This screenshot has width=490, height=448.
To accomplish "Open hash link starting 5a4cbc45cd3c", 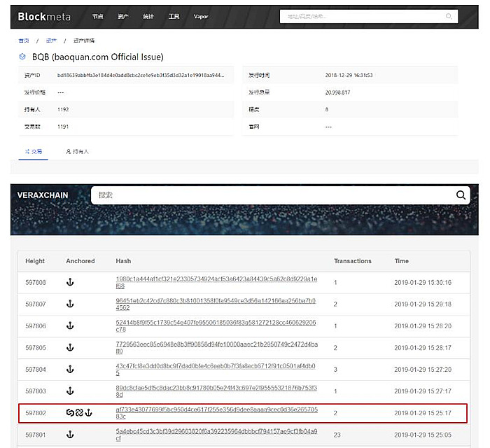I will 216,435.
